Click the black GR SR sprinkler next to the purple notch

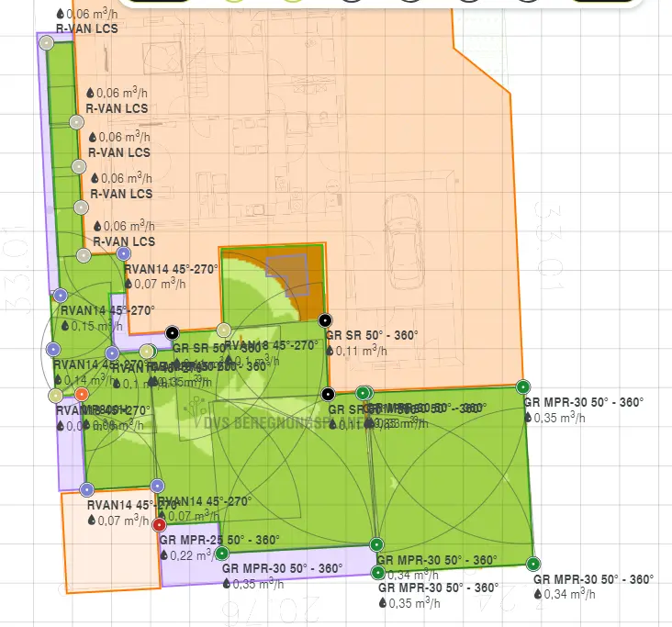point(173,332)
